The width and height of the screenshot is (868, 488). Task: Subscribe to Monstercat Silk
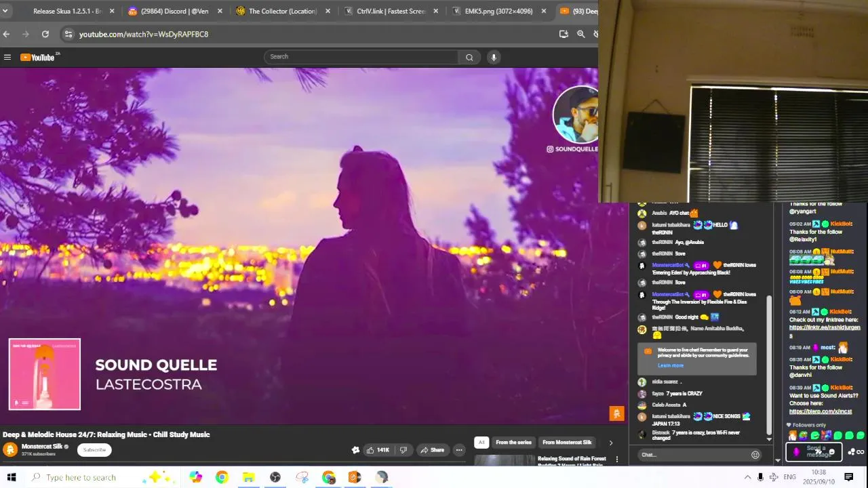(94, 450)
